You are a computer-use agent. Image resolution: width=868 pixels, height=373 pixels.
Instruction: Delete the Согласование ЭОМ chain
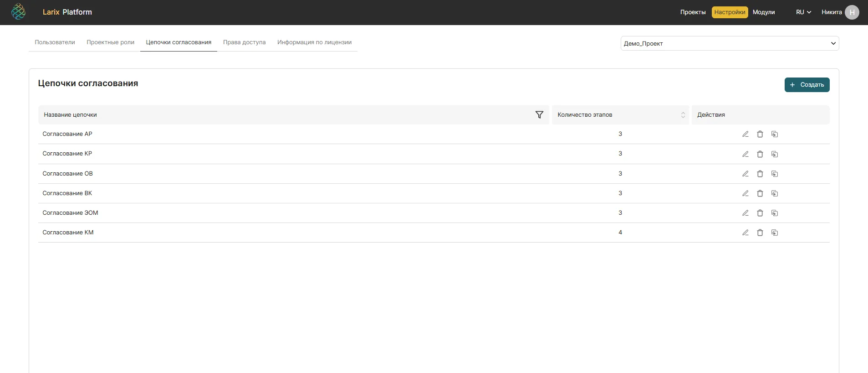[x=760, y=213]
